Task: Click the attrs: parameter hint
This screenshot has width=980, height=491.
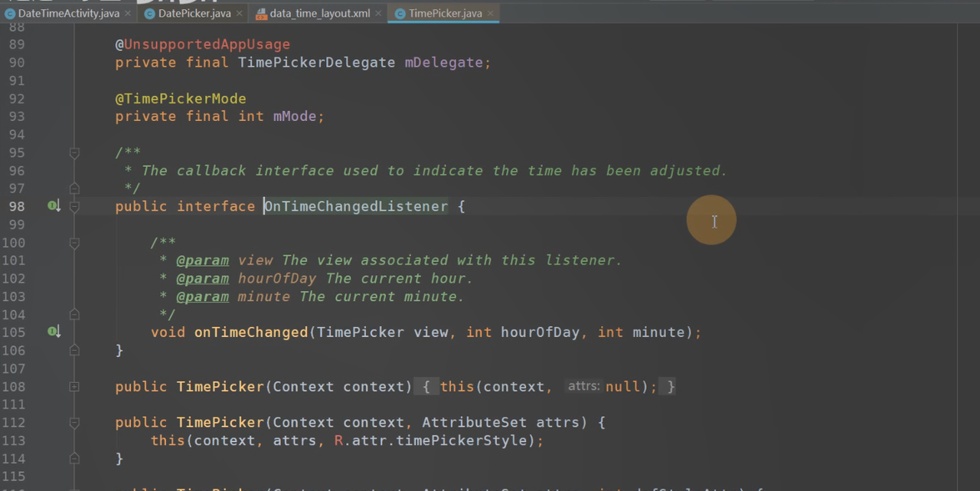Action: coord(583,387)
